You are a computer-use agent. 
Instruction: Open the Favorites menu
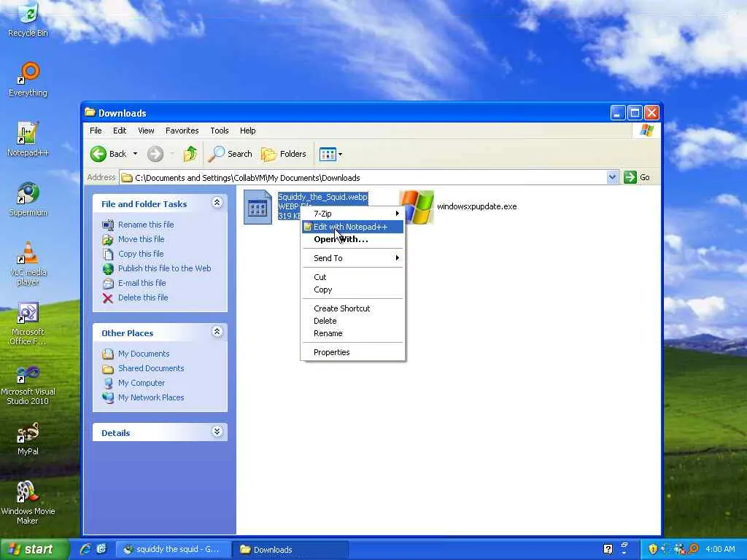[x=182, y=131]
